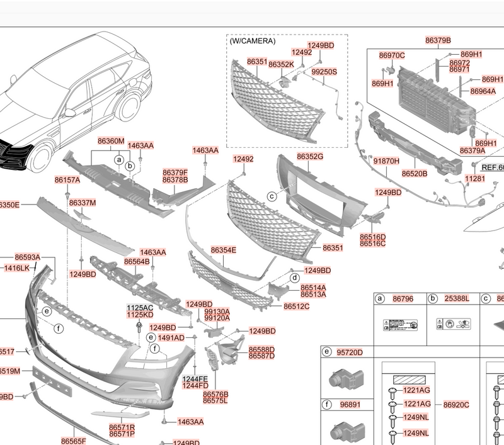Viewport: 504px width, 445px height.
Task: Select part number 86379F
Action: coord(175,172)
